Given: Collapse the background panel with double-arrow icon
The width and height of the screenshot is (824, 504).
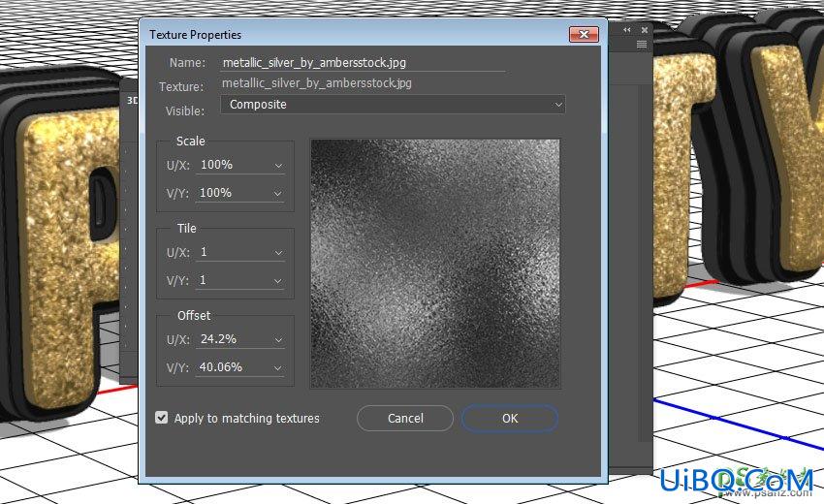Looking at the screenshot, I should [x=627, y=30].
